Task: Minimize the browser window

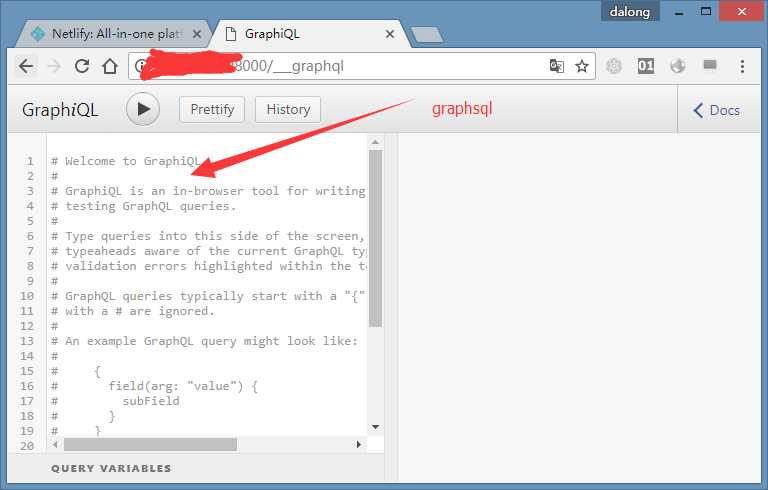Action: pyautogui.click(x=679, y=12)
